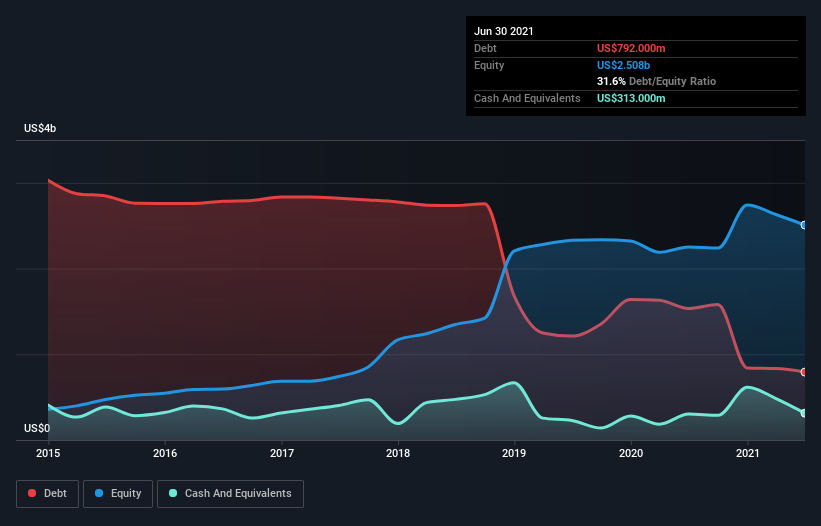Toggle the Equity series legend button

click(x=118, y=494)
